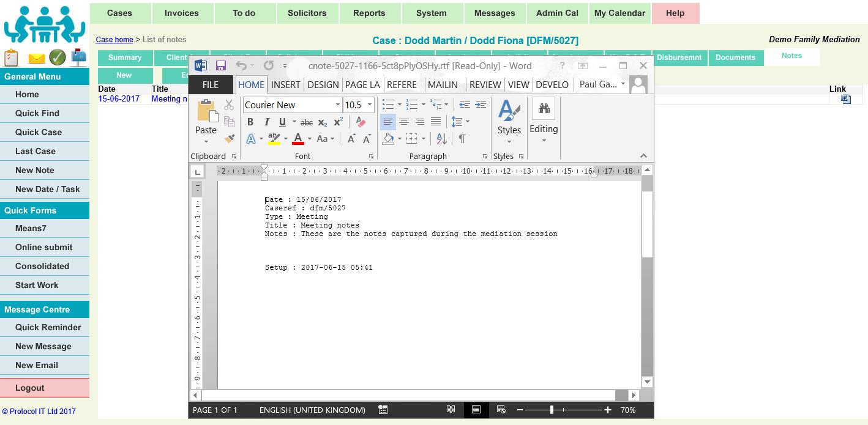Increase paragraph indent
868x425 pixels.
[x=481, y=105]
